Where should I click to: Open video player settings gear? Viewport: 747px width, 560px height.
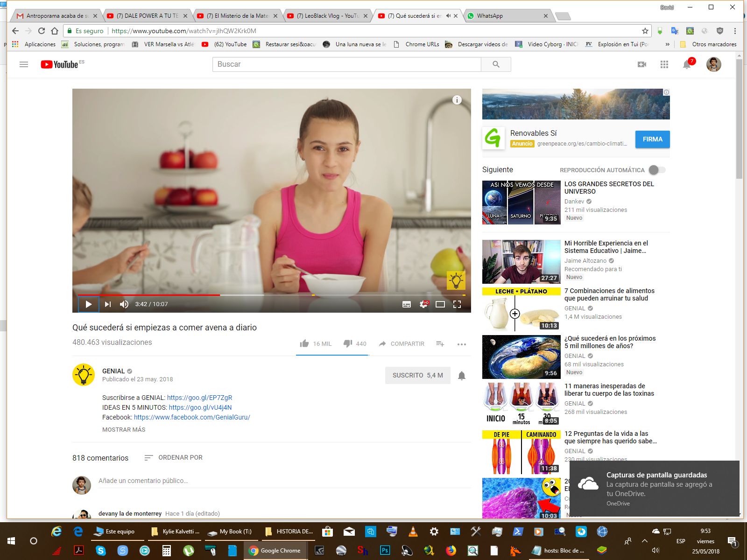click(423, 304)
